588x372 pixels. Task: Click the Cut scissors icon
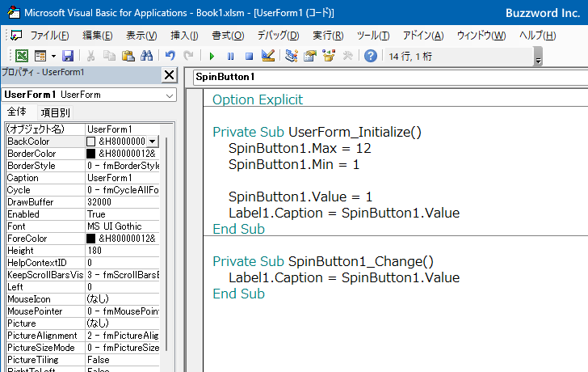(90, 56)
